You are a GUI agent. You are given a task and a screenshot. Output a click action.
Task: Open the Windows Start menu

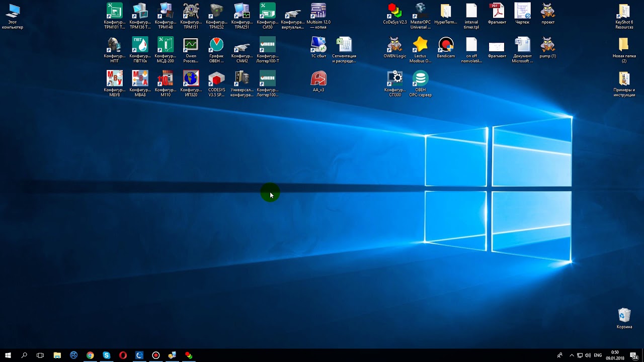(8, 355)
